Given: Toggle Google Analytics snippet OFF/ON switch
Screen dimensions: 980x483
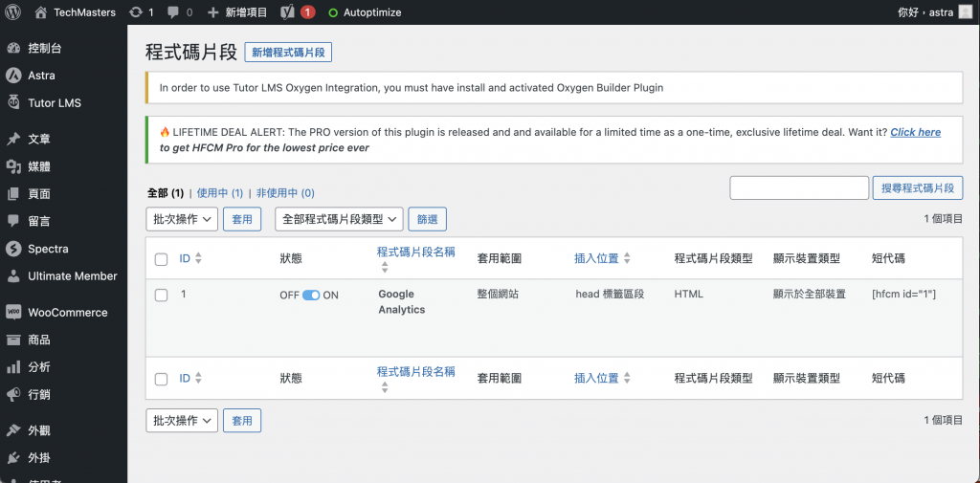Looking at the screenshot, I should (311, 295).
